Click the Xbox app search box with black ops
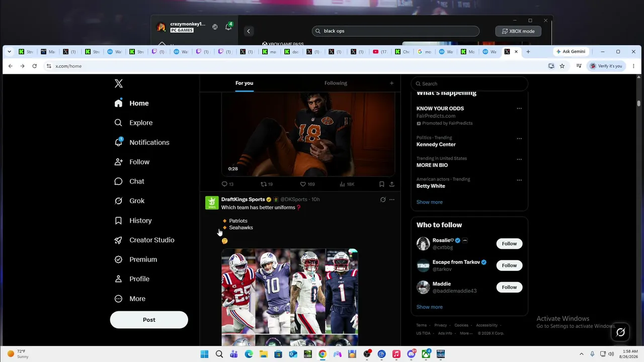This screenshot has height=362, width=644. click(x=395, y=31)
